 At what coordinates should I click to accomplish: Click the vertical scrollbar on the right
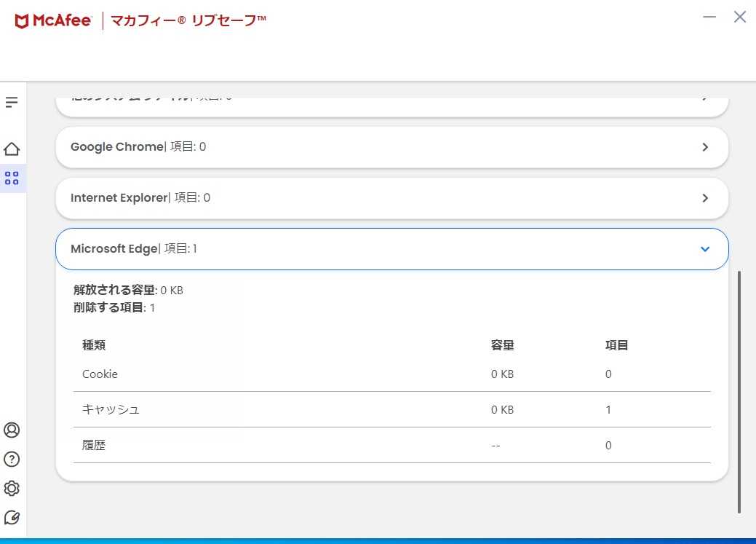click(739, 392)
